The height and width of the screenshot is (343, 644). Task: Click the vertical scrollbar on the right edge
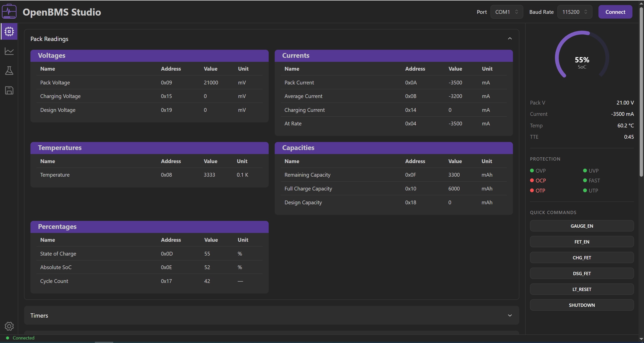pos(641,92)
